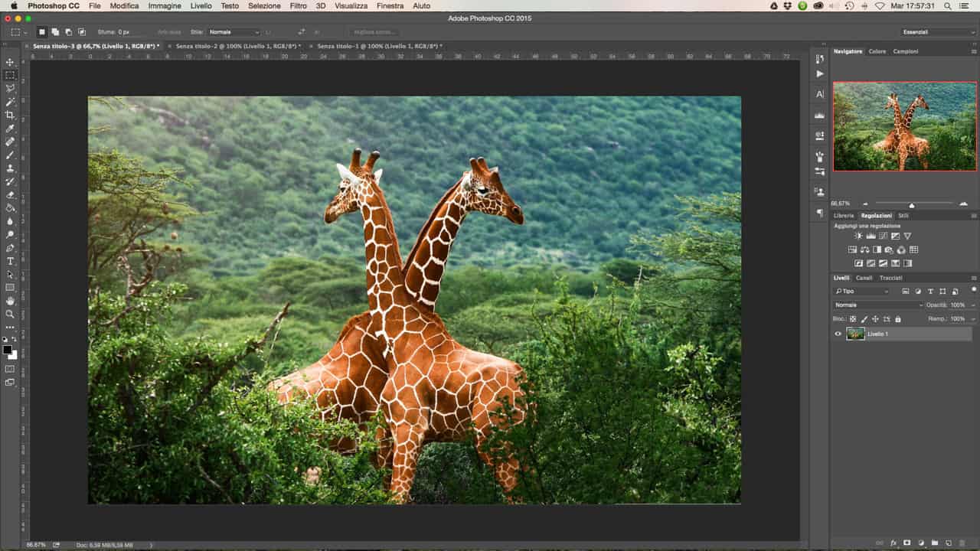Select the Livello 1 layer thumbnail
The image size is (980, 551).
tap(855, 334)
